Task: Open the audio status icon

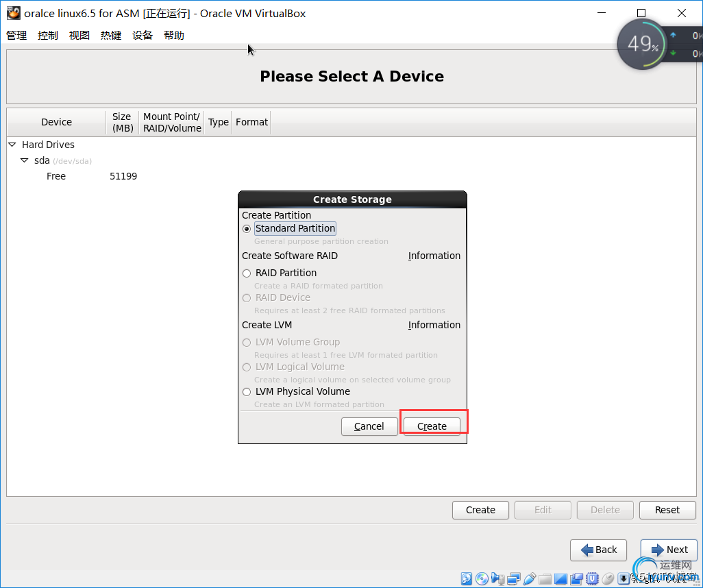Action: pos(497,578)
